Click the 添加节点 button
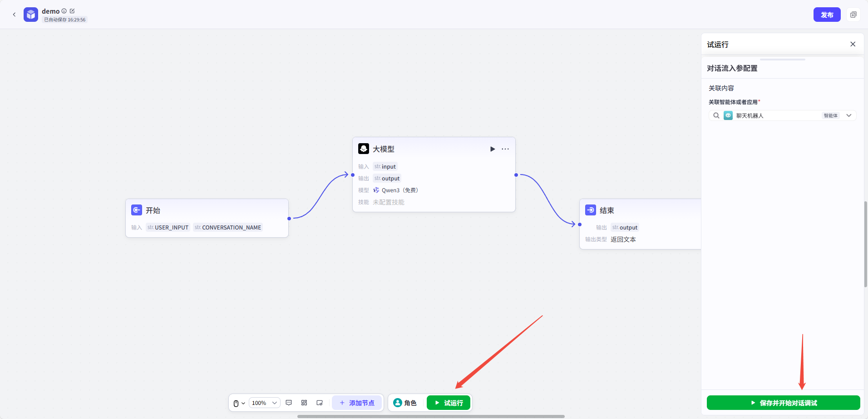 357,403
